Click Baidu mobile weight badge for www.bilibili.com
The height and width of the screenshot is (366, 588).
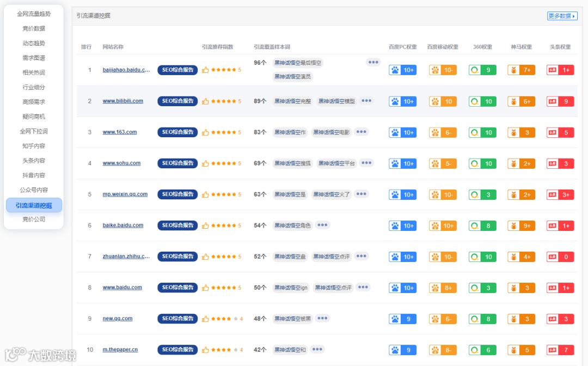(x=443, y=101)
